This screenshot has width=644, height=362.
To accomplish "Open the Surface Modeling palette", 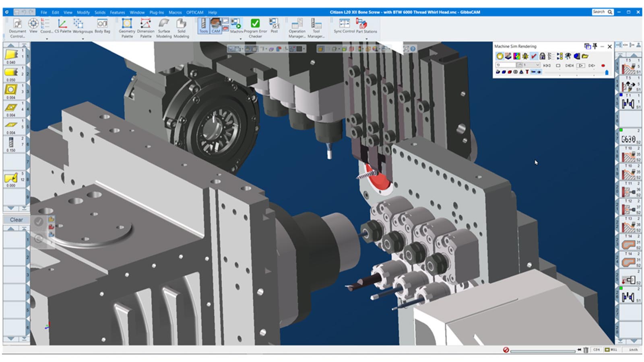I will (164, 28).
